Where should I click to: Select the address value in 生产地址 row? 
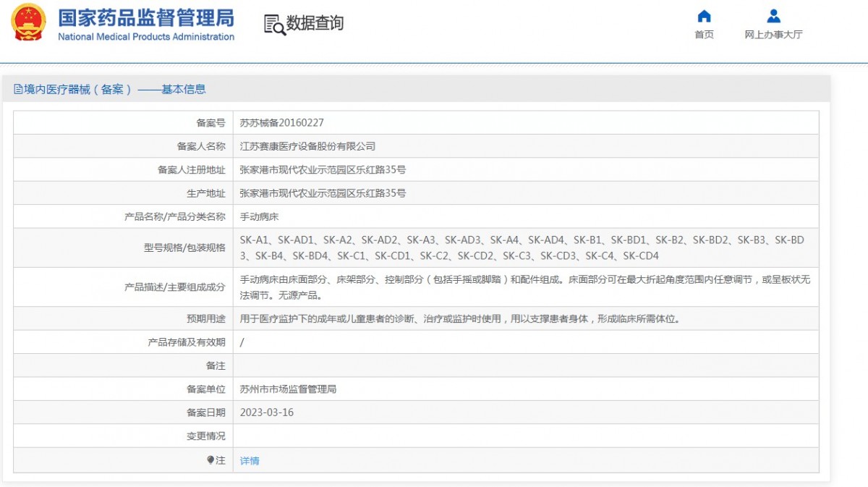click(323, 193)
